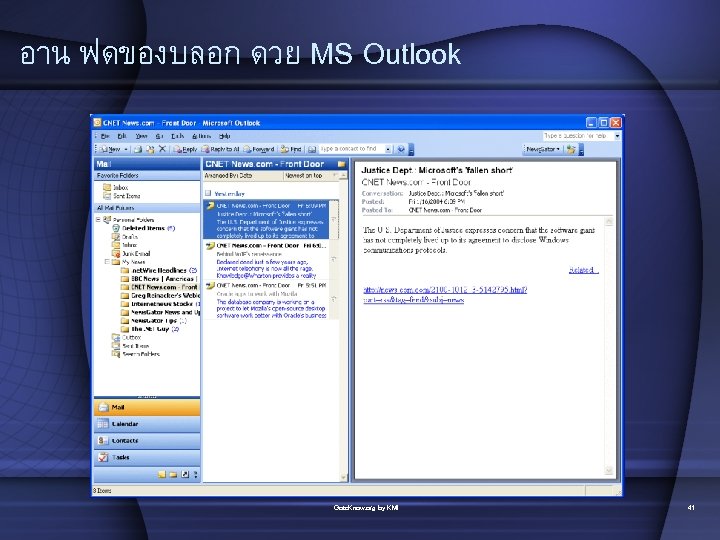The width and height of the screenshot is (720, 540).
Task: Open the news.com.com article URL link
Action: pos(445,295)
